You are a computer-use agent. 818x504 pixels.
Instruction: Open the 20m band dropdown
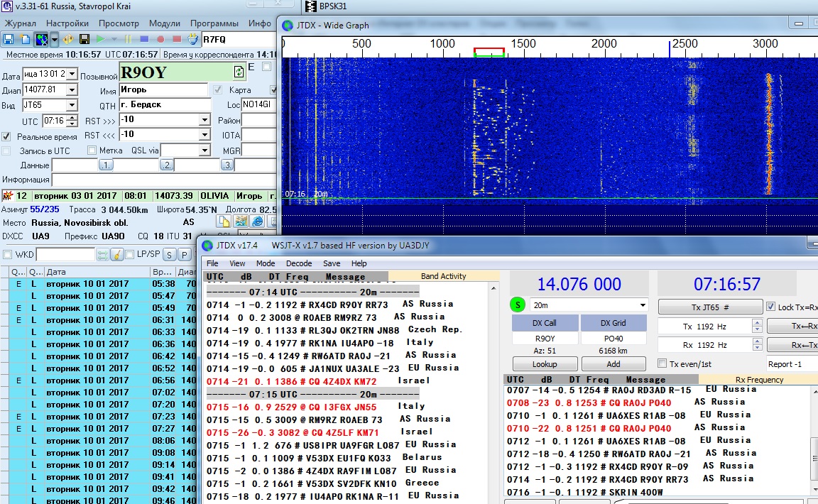pyautogui.click(x=643, y=305)
